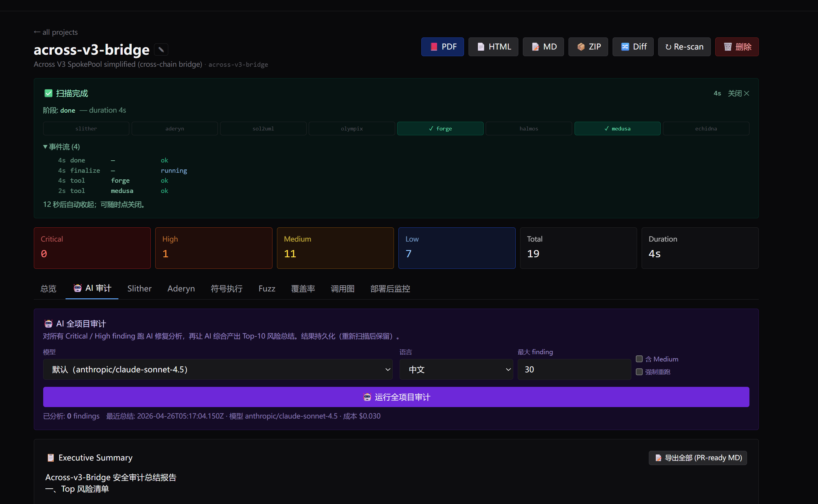Image resolution: width=818 pixels, height=504 pixels.
Task: Download the ZIP package
Action: (x=588, y=47)
